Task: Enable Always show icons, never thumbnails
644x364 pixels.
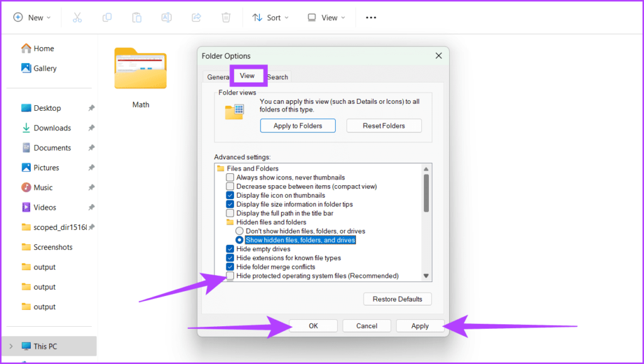Action: coord(230,177)
